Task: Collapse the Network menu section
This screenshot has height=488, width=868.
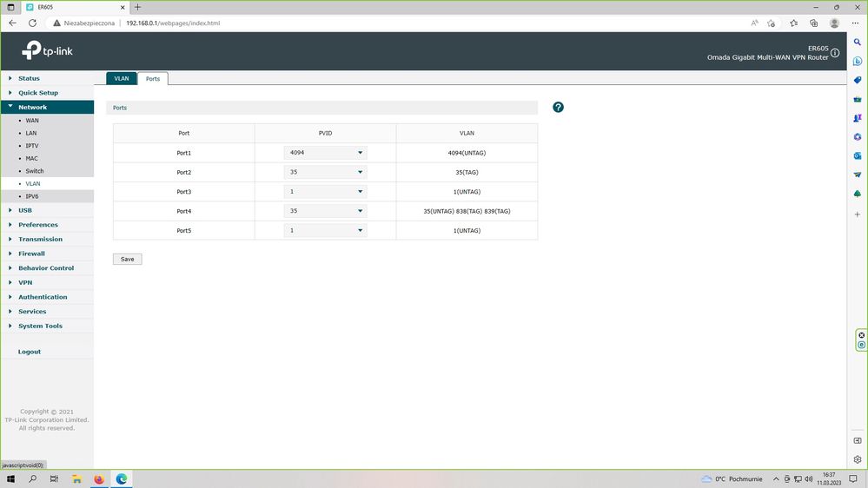Action: click(32, 108)
